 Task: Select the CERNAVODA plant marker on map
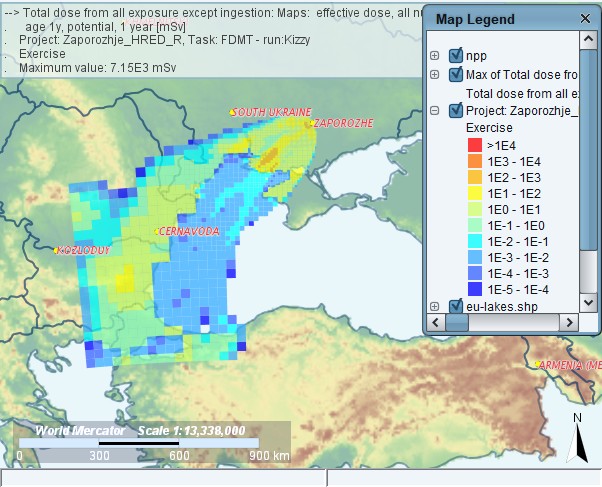tap(157, 232)
